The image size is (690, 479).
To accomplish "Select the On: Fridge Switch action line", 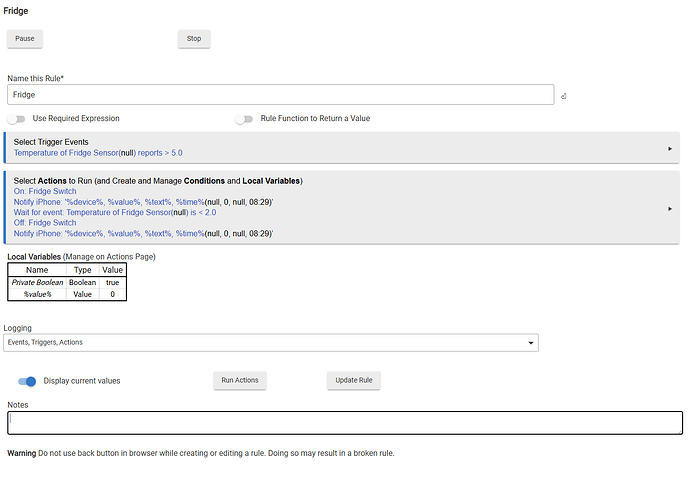I will click(x=45, y=191).
